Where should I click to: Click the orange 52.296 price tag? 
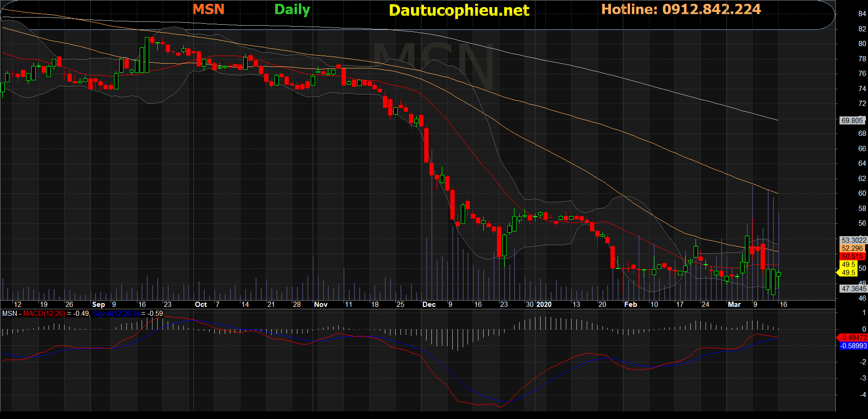(x=852, y=248)
